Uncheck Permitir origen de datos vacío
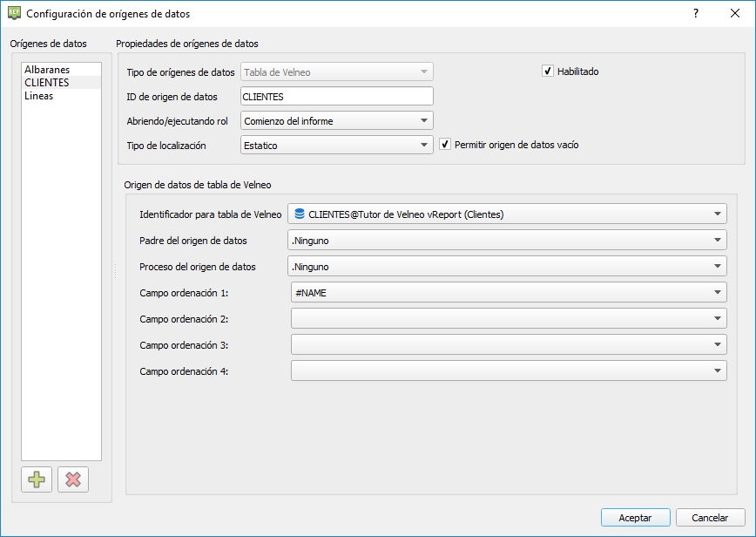 tap(445, 145)
